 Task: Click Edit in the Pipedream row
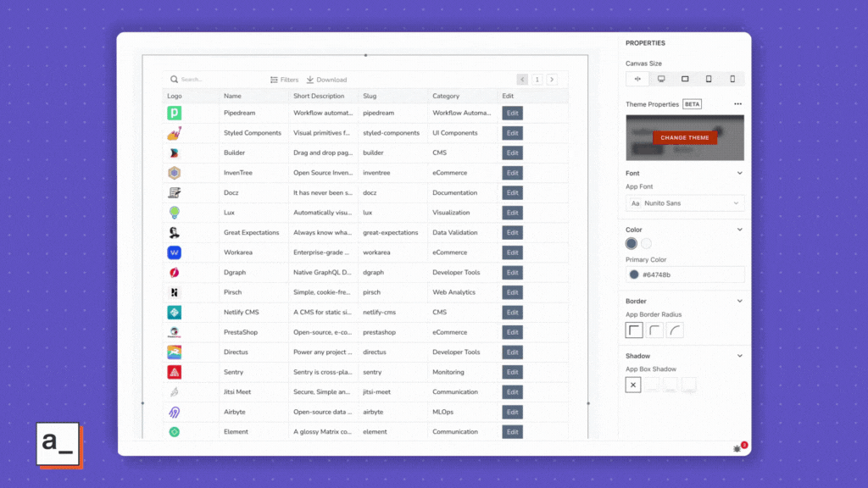coord(513,113)
